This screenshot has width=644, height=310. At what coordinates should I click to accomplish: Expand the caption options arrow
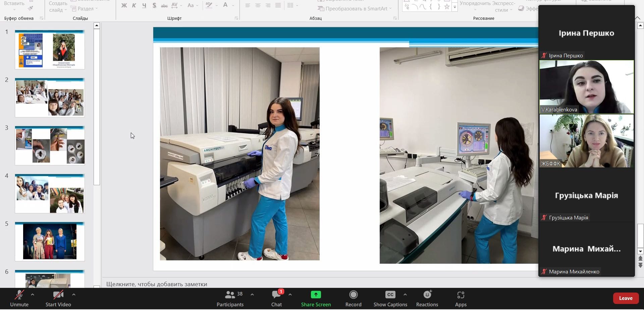click(x=405, y=295)
